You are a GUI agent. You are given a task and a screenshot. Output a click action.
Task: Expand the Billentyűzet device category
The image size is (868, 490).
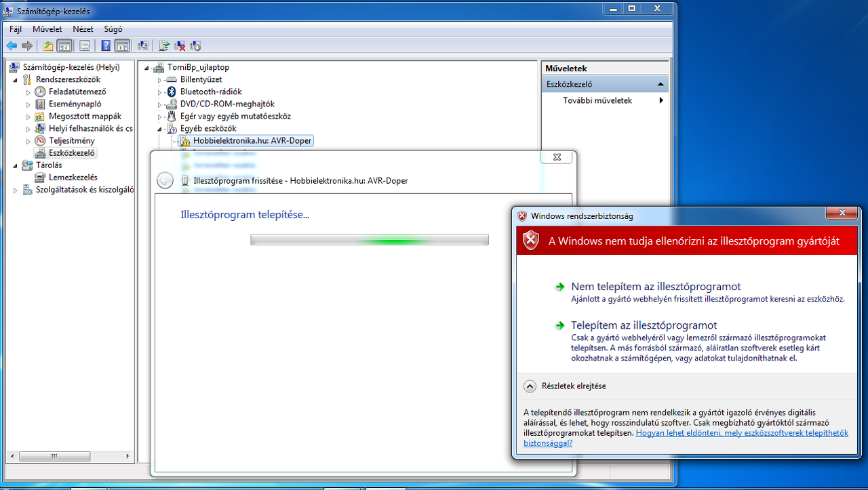pyautogui.click(x=160, y=80)
